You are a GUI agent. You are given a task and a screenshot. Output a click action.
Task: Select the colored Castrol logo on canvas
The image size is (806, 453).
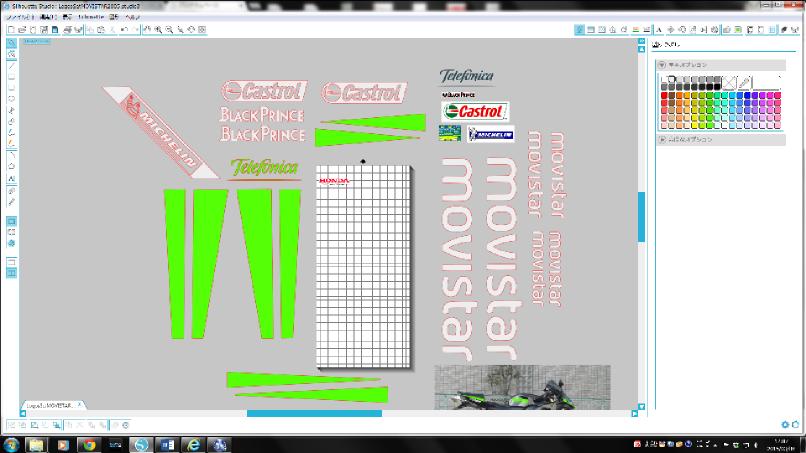click(x=475, y=112)
